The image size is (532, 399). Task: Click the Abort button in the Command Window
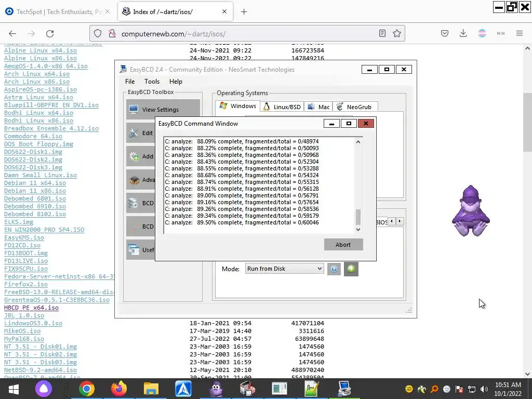[x=343, y=245]
